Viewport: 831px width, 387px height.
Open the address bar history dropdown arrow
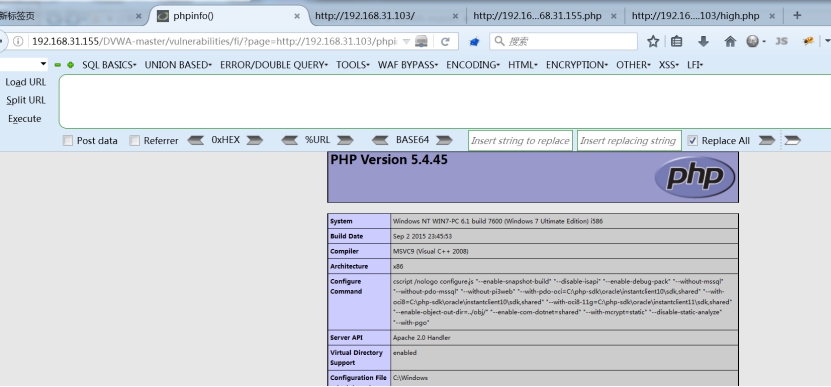pos(406,41)
